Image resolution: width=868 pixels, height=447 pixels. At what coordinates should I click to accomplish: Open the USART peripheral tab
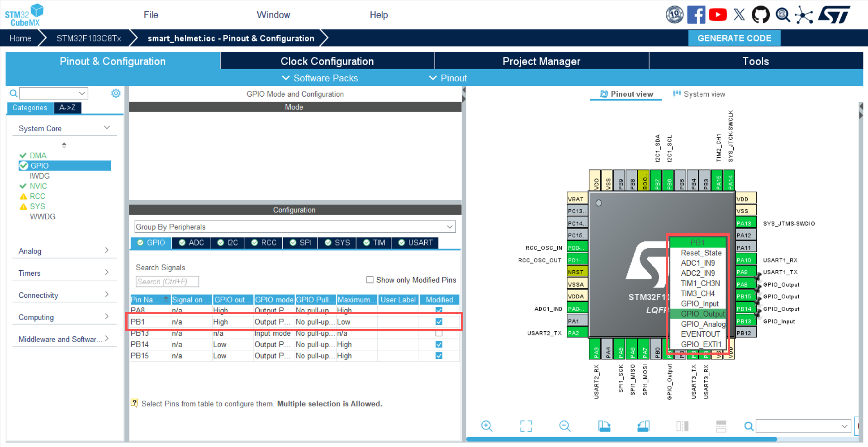[415, 243]
